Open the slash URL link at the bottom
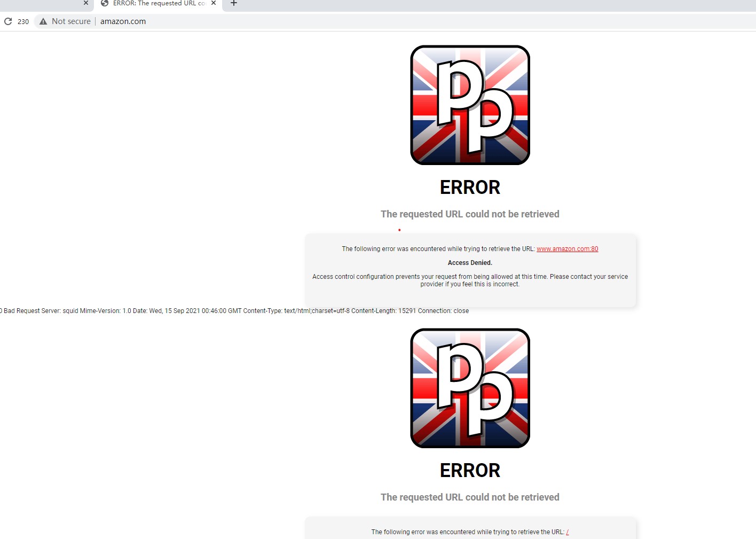 568,532
